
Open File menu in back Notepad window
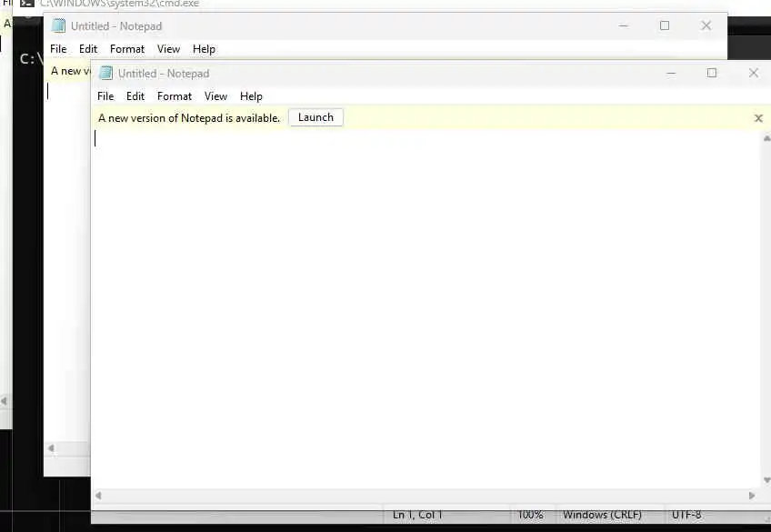click(58, 49)
